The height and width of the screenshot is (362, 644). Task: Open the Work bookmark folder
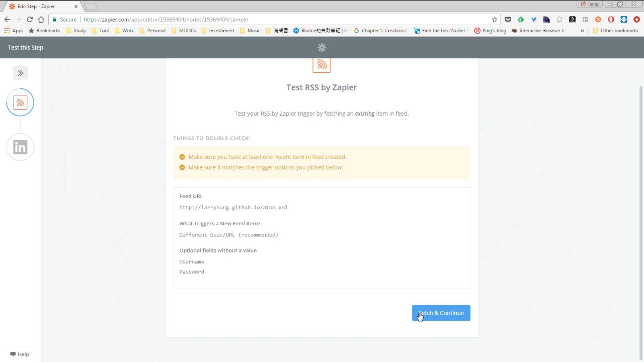click(x=124, y=30)
